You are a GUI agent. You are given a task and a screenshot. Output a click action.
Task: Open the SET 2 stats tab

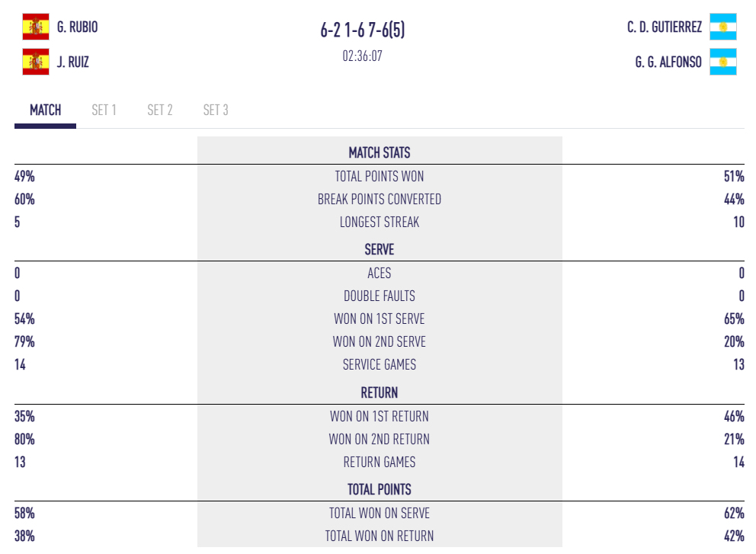point(160,110)
